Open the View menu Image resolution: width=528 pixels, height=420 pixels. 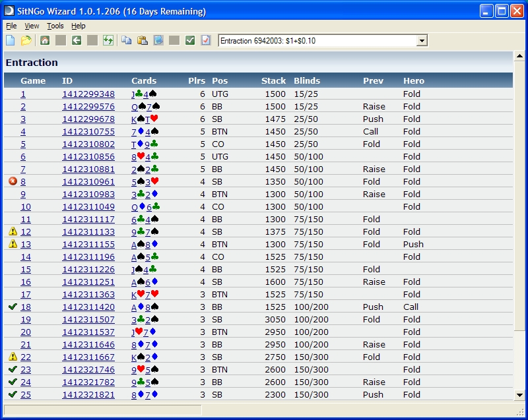[32, 26]
